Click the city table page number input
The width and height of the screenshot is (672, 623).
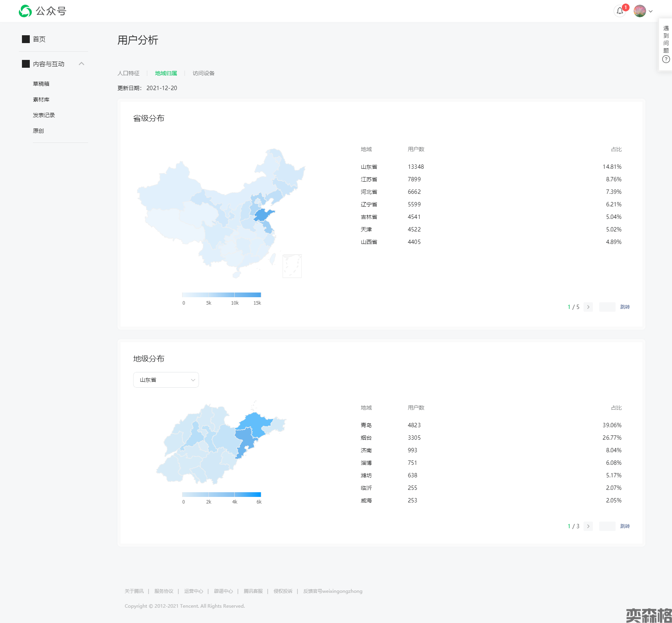607,526
